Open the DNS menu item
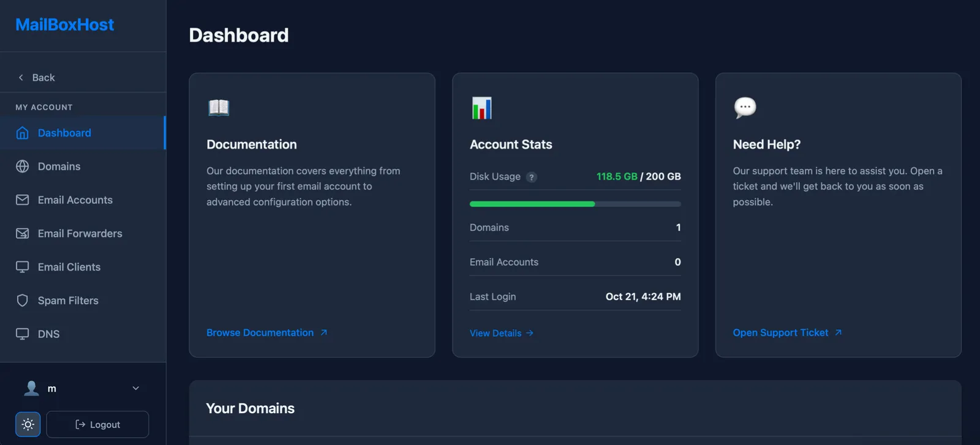The width and height of the screenshot is (980, 445). pos(83,334)
